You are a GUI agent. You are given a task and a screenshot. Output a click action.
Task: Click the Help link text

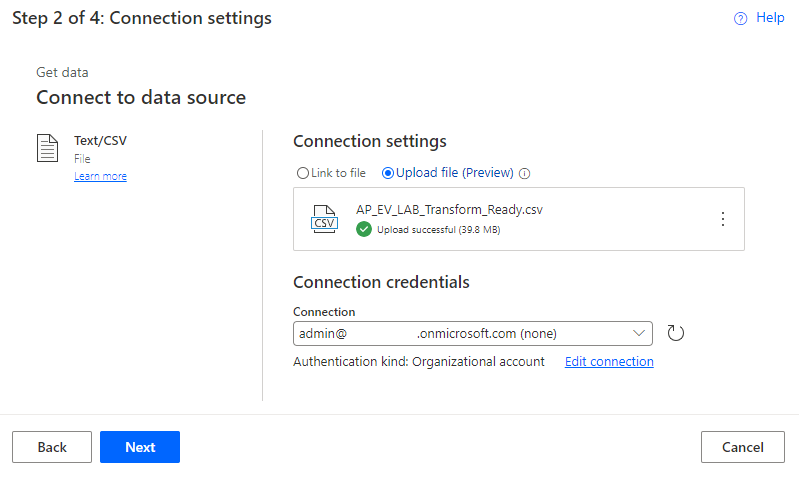[x=770, y=18]
